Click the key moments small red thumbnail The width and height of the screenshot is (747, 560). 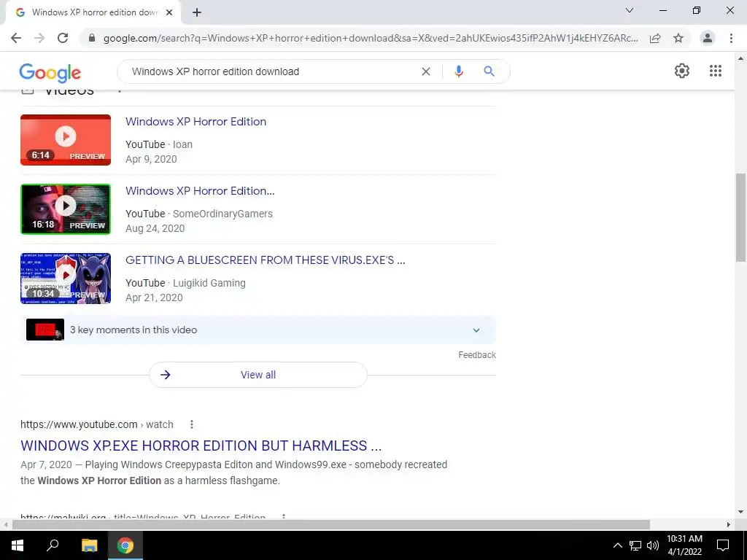pyautogui.click(x=45, y=330)
